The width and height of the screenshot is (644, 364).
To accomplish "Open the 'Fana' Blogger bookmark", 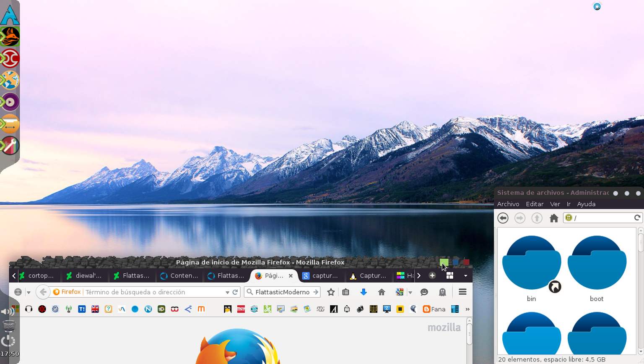I will 434,309.
